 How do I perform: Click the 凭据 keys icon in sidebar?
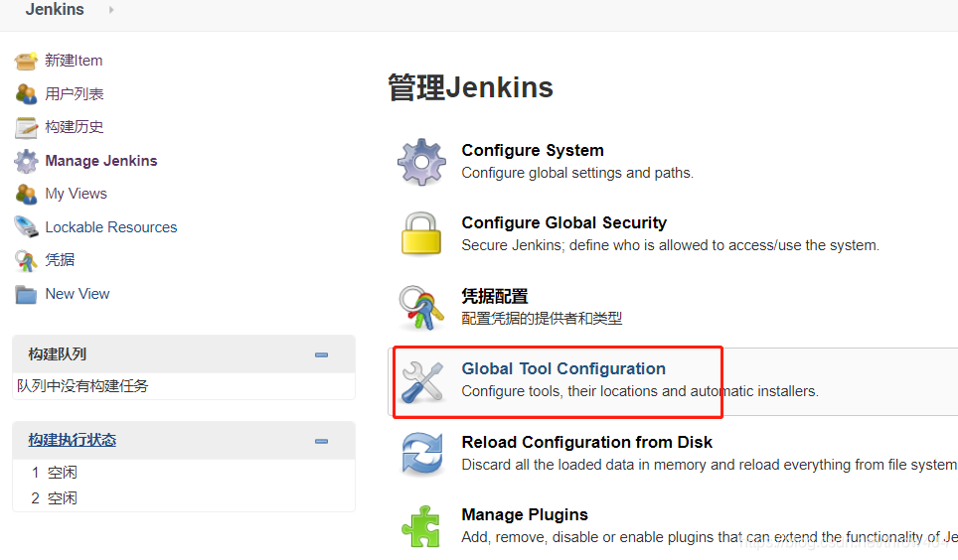pyautogui.click(x=26, y=260)
